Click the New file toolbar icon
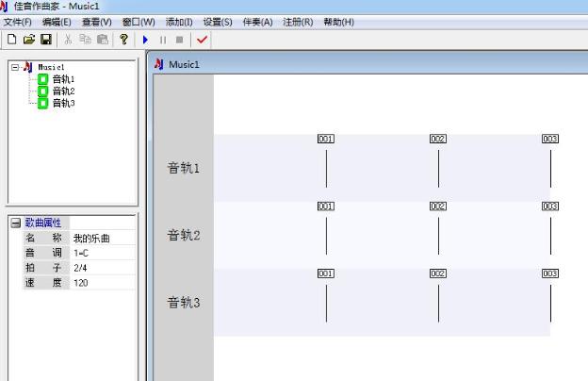The height and width of the screenshot is (381, 588). 11,40
